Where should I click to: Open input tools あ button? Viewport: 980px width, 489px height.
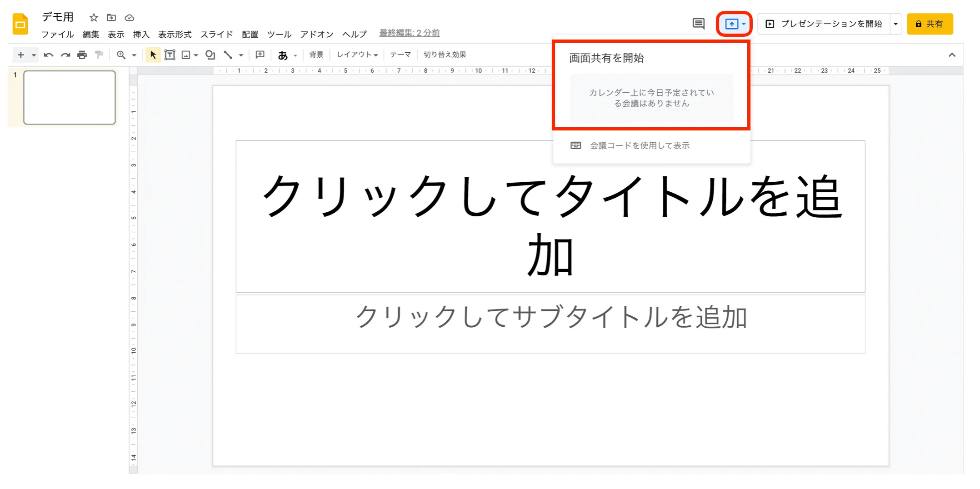pyautogui.click(x=283, y=55)
